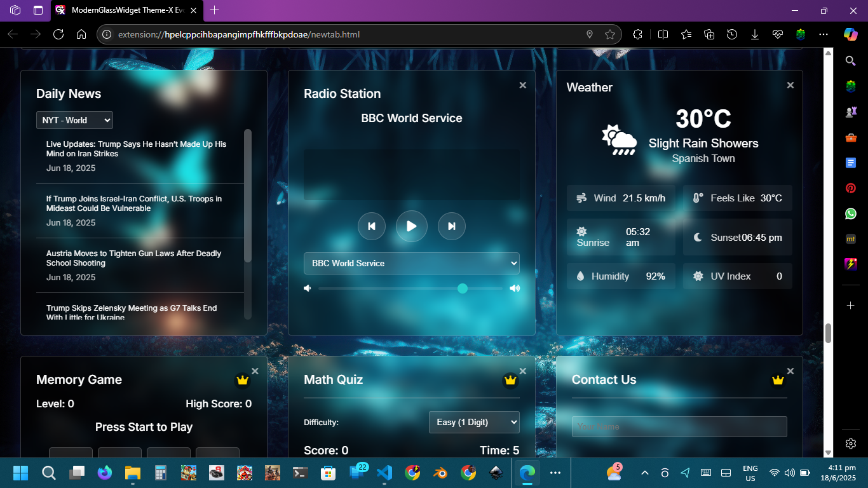This screenshot has height=488, width=868.
Task: Click the Memory Game premium crown icon
Action: point(242,380)
